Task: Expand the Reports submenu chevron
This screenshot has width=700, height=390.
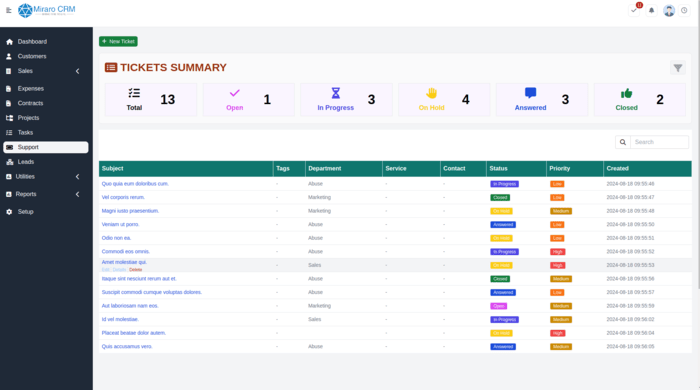Action: click(78, 194)
